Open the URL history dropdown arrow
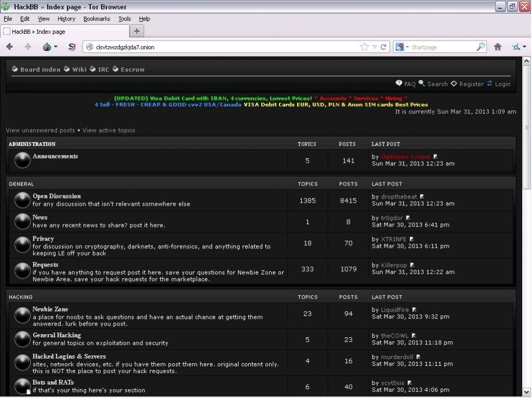 (375, 47)
